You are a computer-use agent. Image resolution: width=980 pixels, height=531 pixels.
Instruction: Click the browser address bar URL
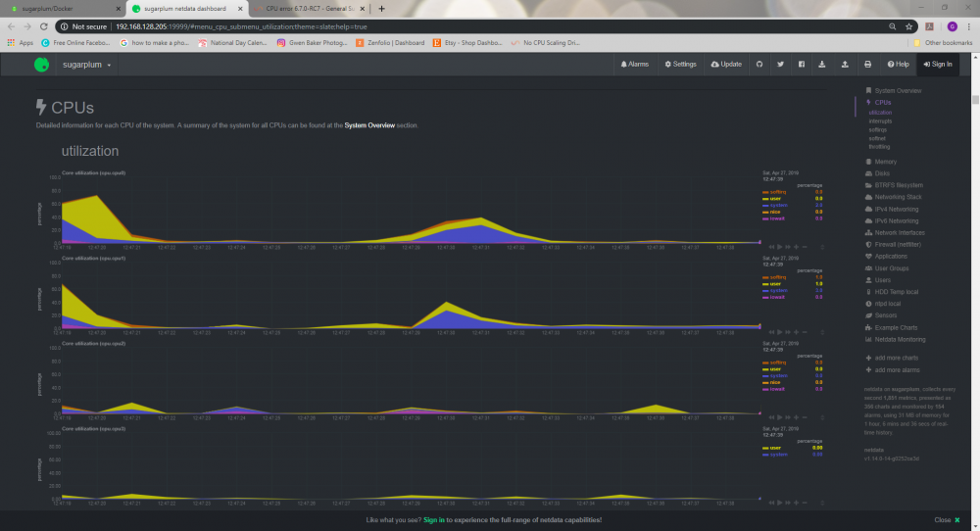[x=241, y=26]
